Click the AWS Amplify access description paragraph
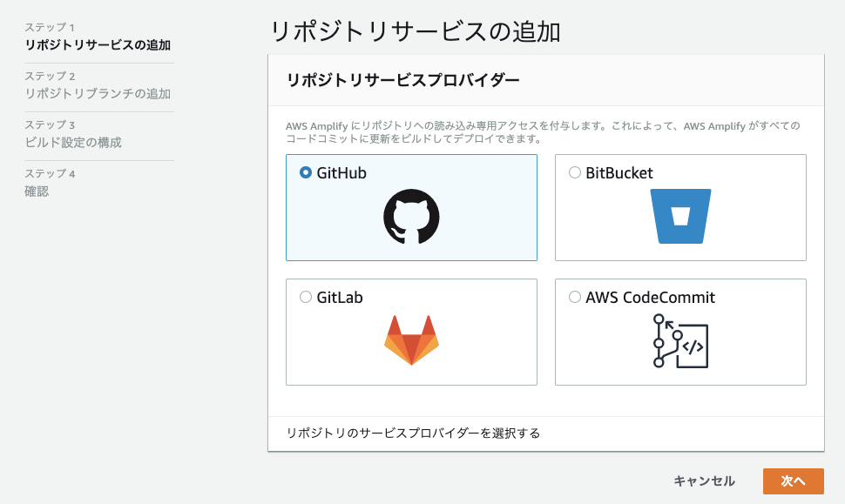845x504 pixels. click(x=543, y=132)
